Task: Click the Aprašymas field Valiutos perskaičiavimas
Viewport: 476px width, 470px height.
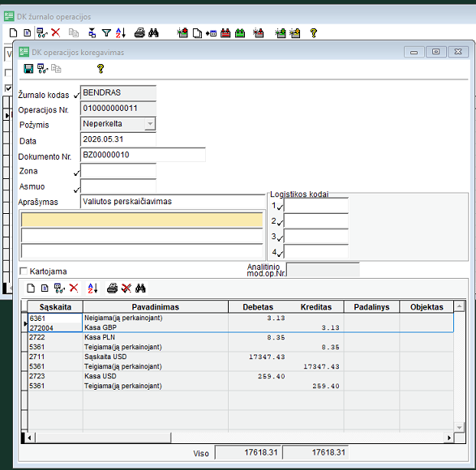Action: [173, 202]
